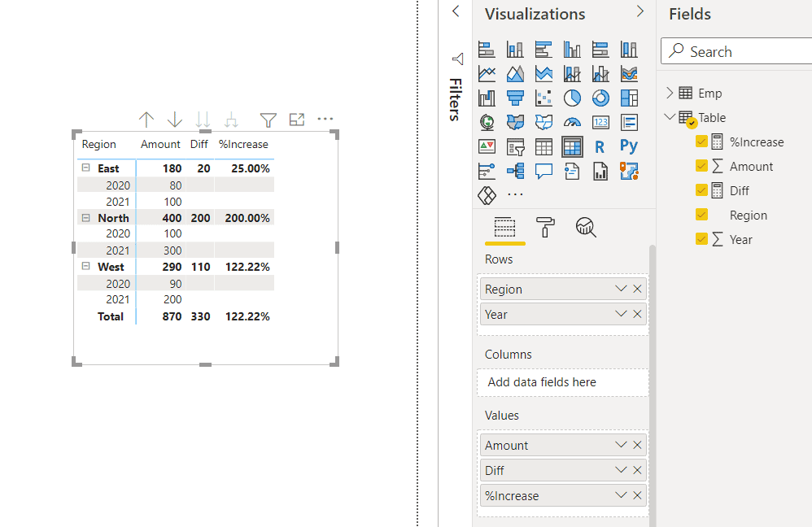
Task: Select the Line chart visualization icon
Action: click(486, 73)
